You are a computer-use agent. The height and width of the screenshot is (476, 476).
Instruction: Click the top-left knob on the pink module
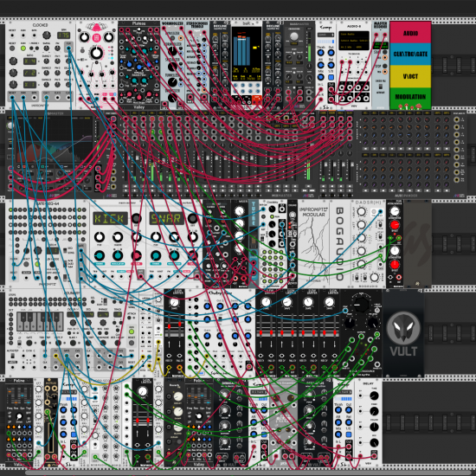point(84,37)
